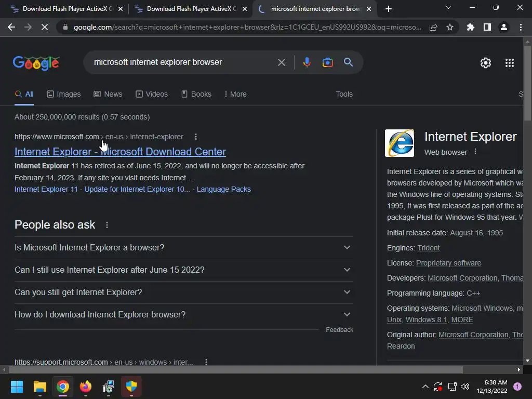Image resolution: width=532 pixels, height=399 pixels.
Task: Start voice search with the microphone icon
Action: click(x=307, y=62)
